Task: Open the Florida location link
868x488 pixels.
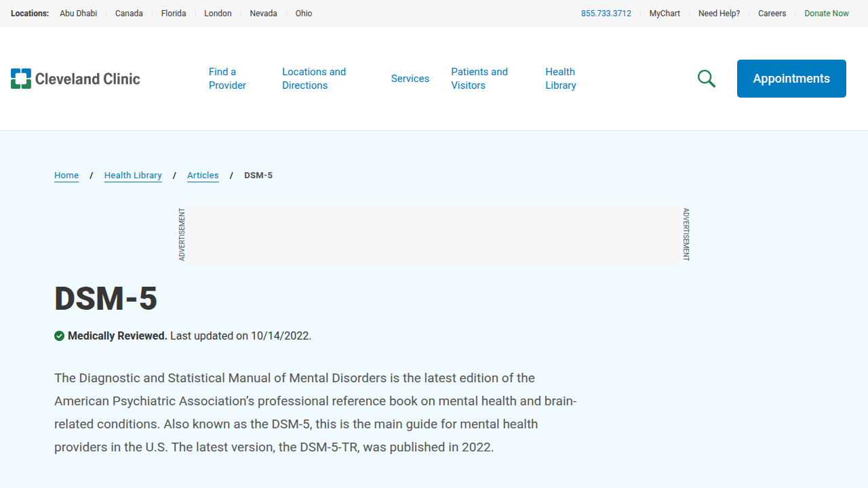Action: click(x=174, y=14)
